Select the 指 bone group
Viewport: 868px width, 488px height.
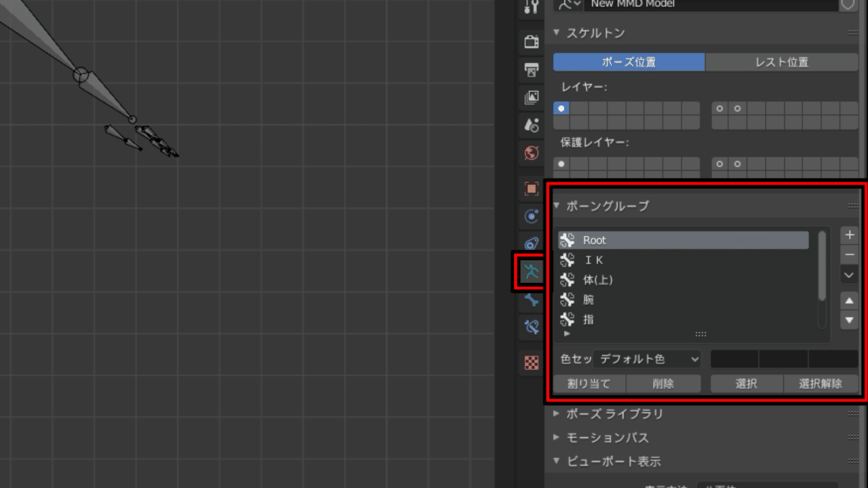(684, 319)
